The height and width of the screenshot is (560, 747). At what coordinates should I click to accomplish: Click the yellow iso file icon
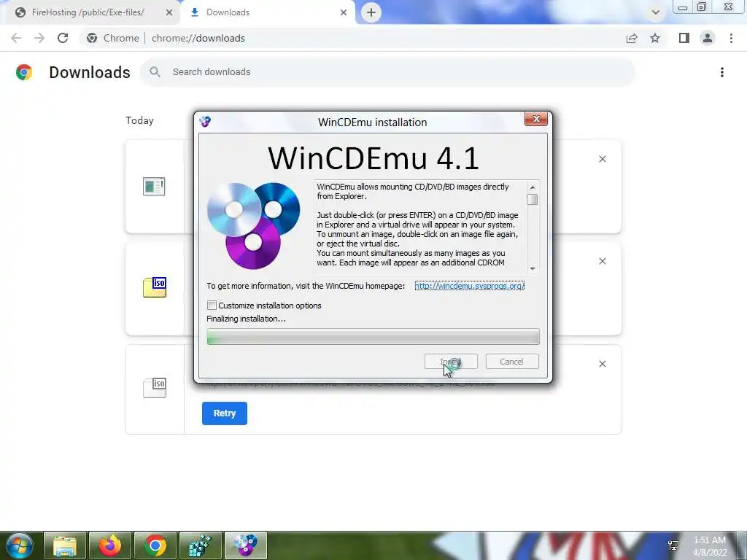[155, 287]
